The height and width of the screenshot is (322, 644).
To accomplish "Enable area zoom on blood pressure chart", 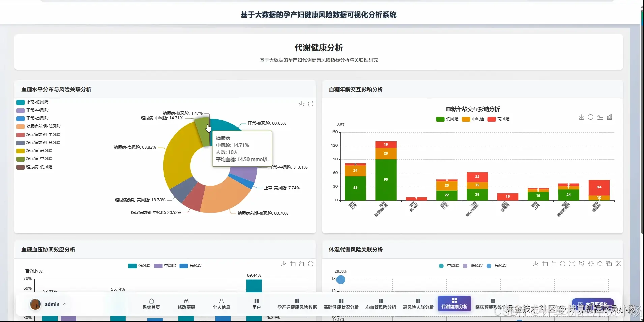I will coord(293,264).
